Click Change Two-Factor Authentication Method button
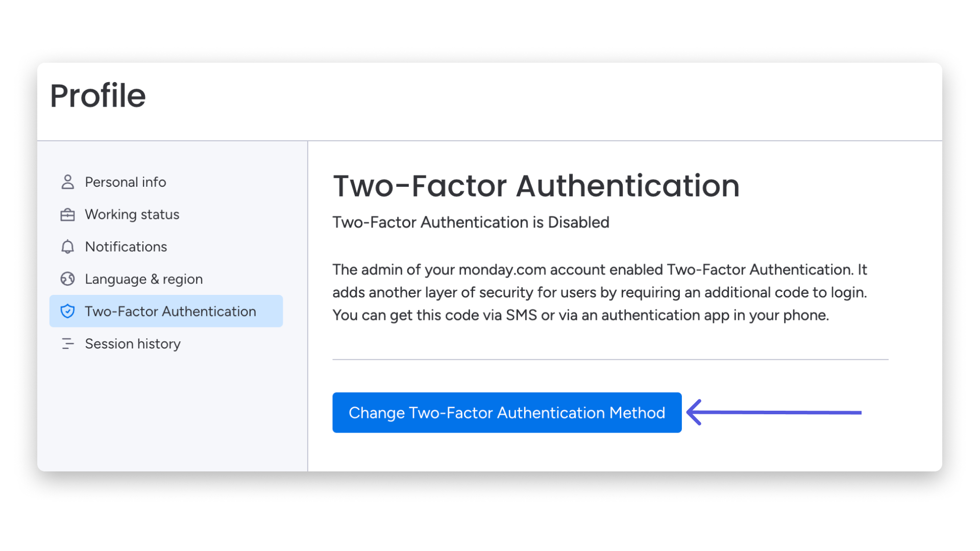This screenshot has width=980, height=551. (x=507, y=413)
